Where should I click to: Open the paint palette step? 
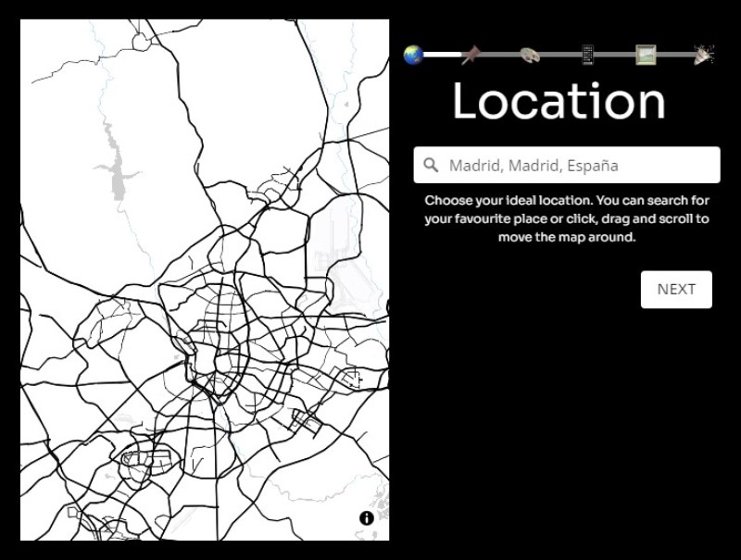point(530,55)
